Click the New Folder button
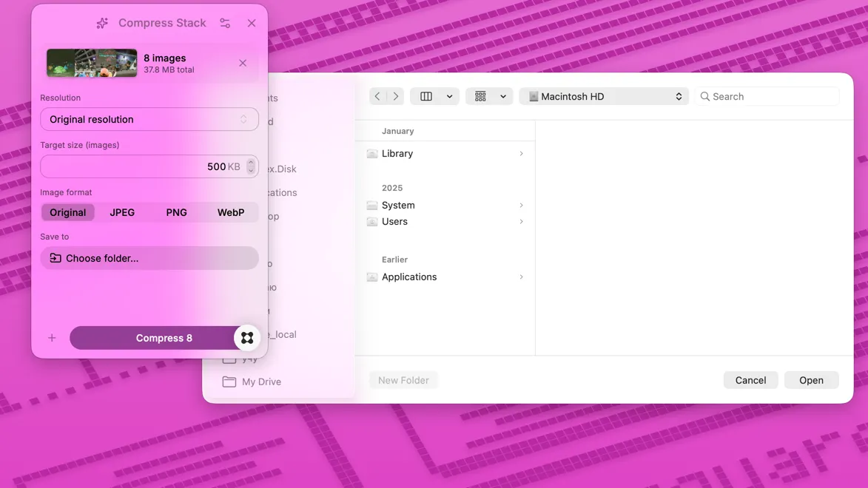868x488 pixels. pos(403,380)
